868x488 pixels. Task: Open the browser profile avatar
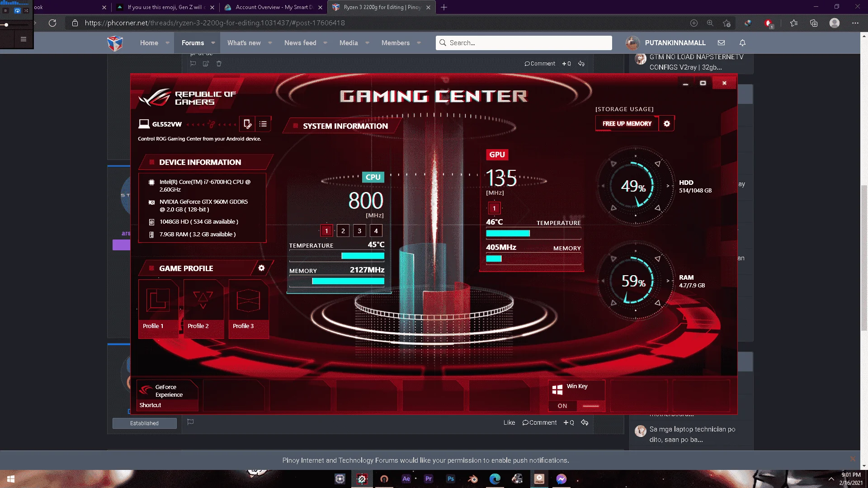tap(835, 23)
